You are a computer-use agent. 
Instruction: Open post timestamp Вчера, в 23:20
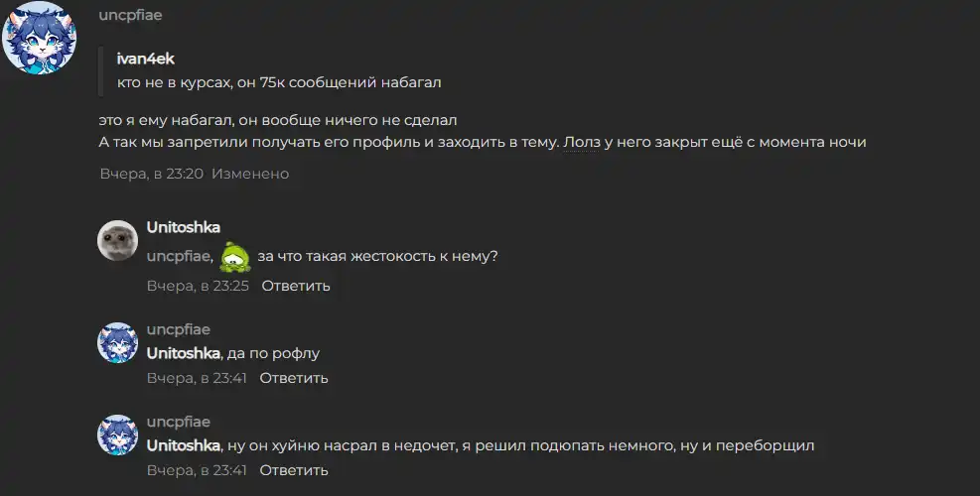coord(152,174)
